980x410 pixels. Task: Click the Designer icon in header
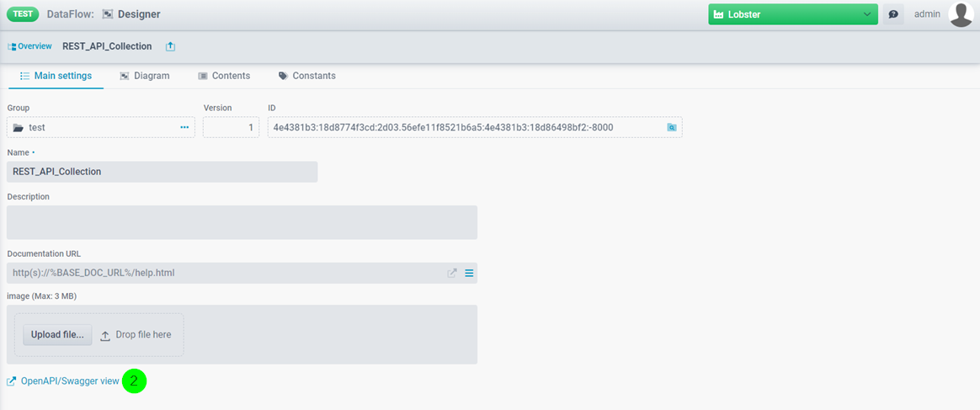[108, 14]
